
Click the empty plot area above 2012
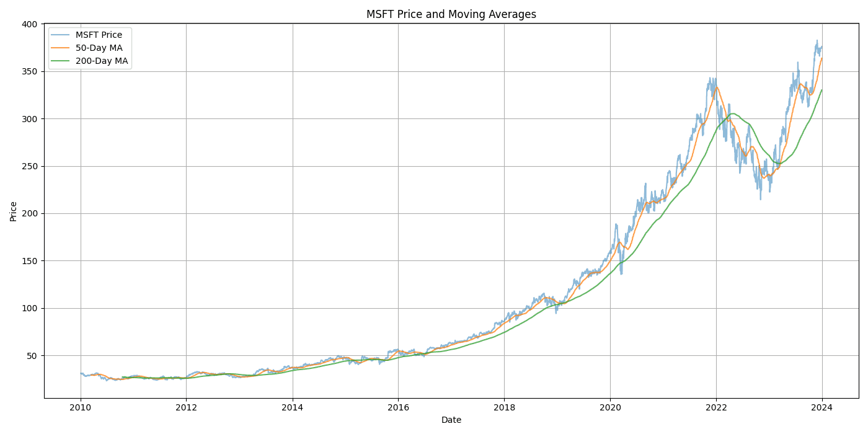[187, 186]
